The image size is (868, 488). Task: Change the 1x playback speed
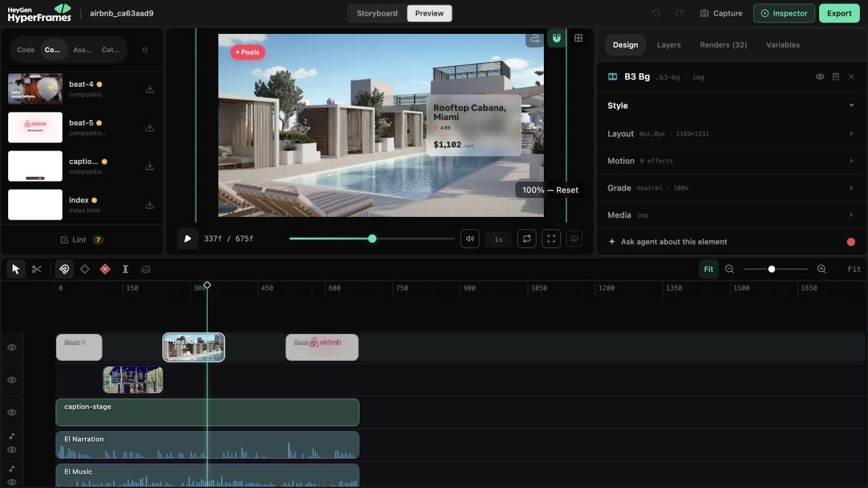pos(498,239)
